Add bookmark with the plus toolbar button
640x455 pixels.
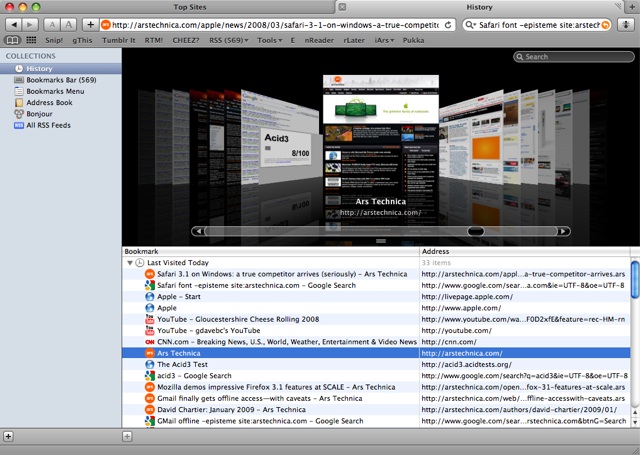(x=90, y=25)
